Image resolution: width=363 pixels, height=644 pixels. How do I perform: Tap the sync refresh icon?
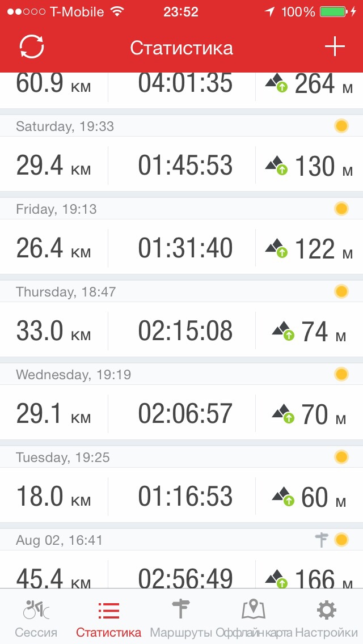point(32,47)
